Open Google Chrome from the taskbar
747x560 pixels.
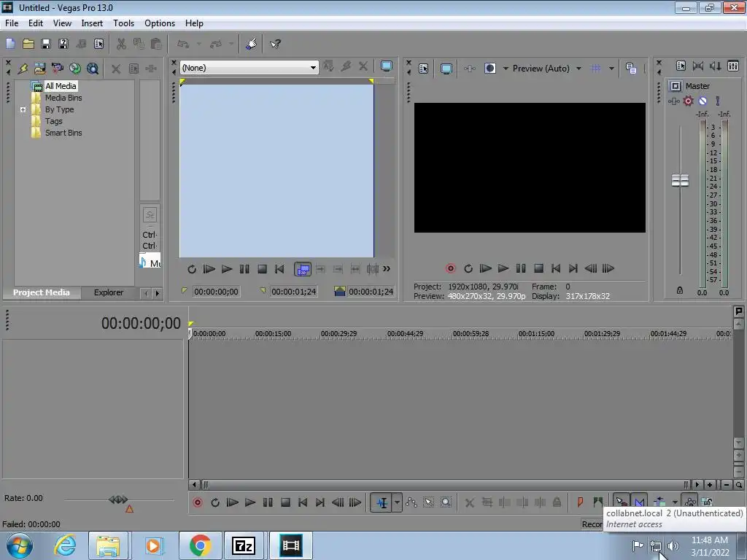200,545
